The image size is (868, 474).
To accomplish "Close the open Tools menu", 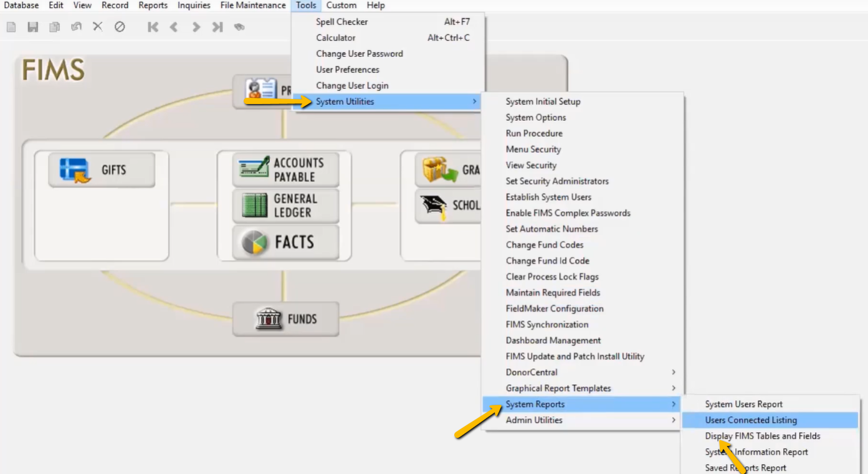I will (306, 5).
